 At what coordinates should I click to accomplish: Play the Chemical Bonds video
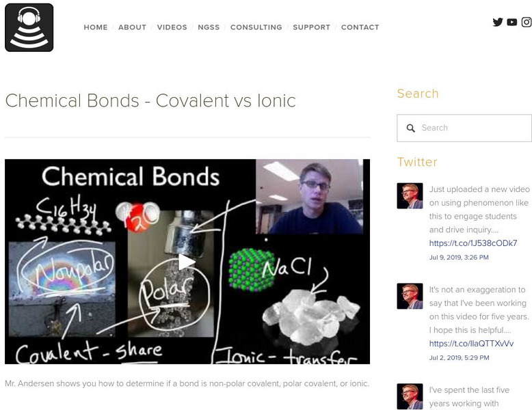[x=187, y=262]
